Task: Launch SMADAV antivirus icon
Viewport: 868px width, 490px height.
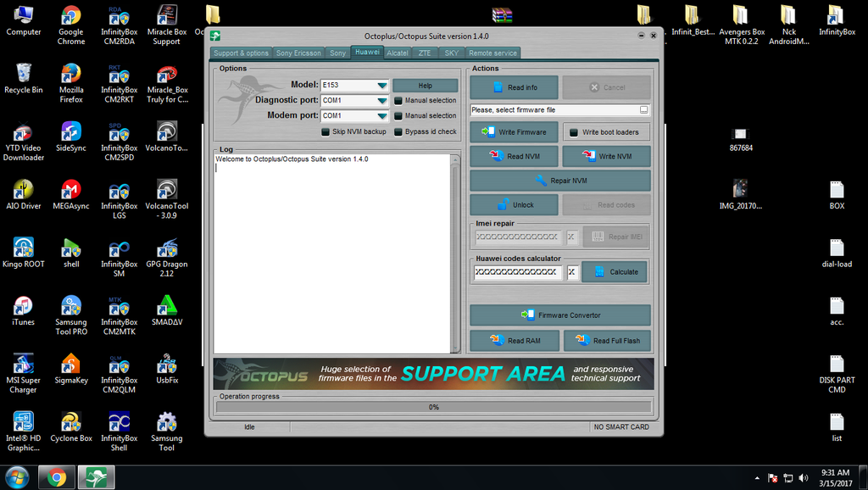Action: pyautogui.click(x=167, y=311)
